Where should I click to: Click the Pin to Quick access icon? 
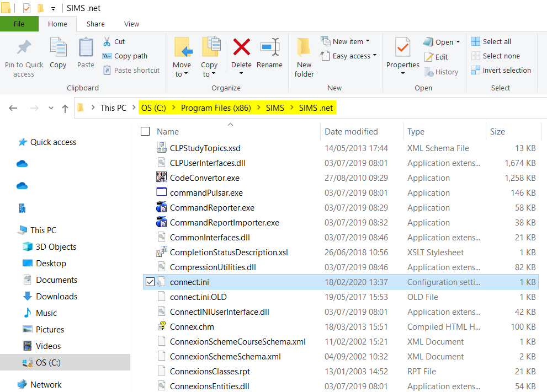tap(24, 47)
